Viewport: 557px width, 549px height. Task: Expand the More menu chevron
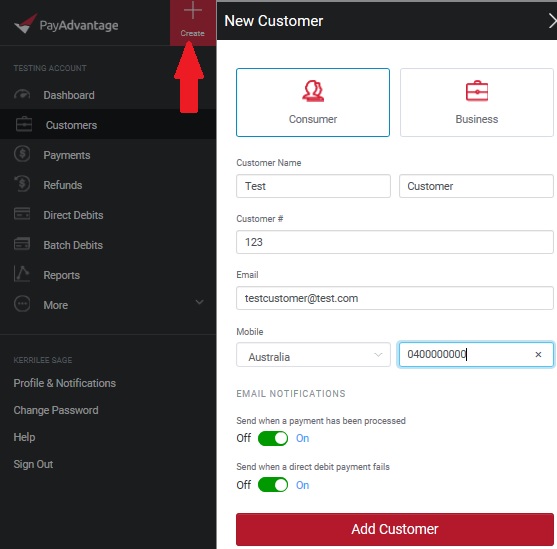[199, 302]
